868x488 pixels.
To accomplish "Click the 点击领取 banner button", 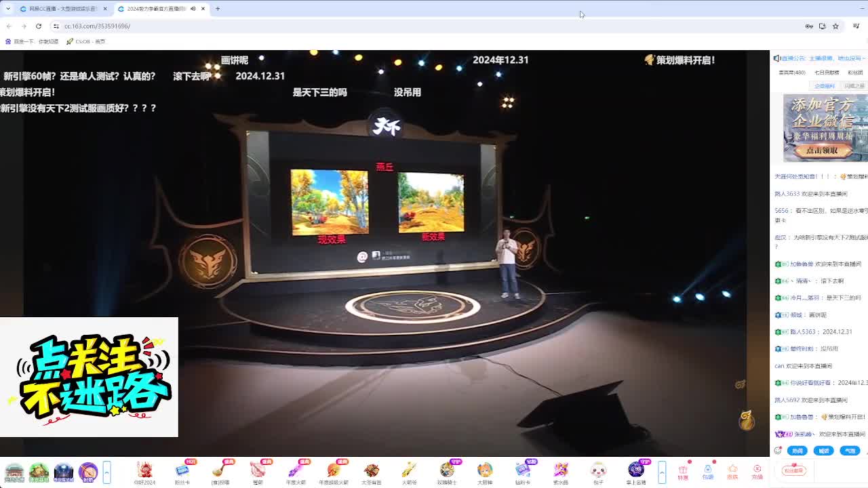I will pyautogui.click(x=822, y=150).
